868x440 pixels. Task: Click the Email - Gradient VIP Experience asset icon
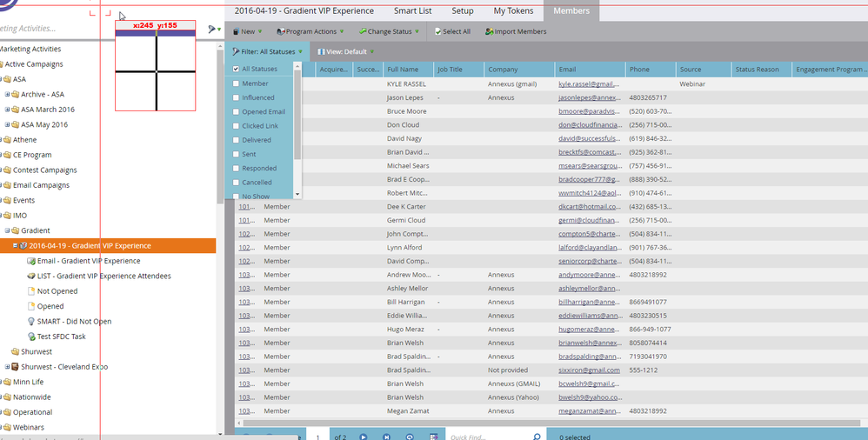[x=31, y=261]
